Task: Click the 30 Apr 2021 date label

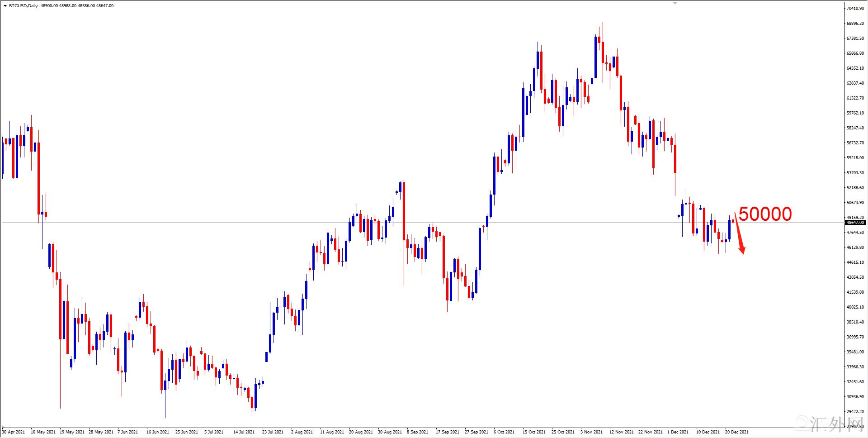Action: coord(14,432)
